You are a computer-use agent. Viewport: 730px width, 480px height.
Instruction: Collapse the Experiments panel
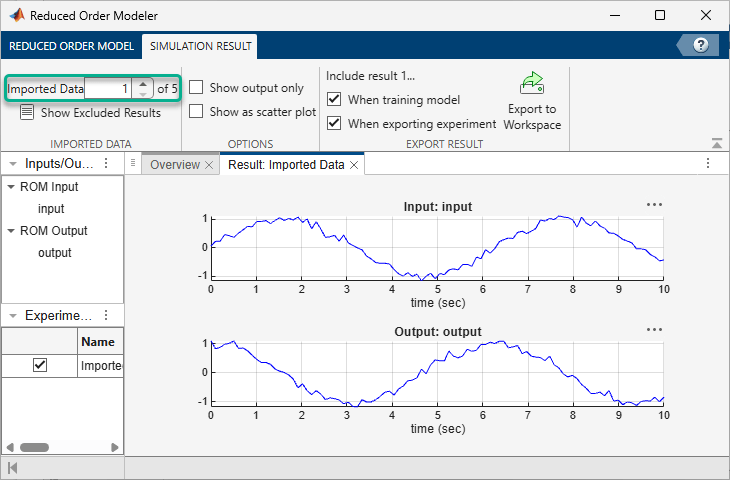[13, 316]
